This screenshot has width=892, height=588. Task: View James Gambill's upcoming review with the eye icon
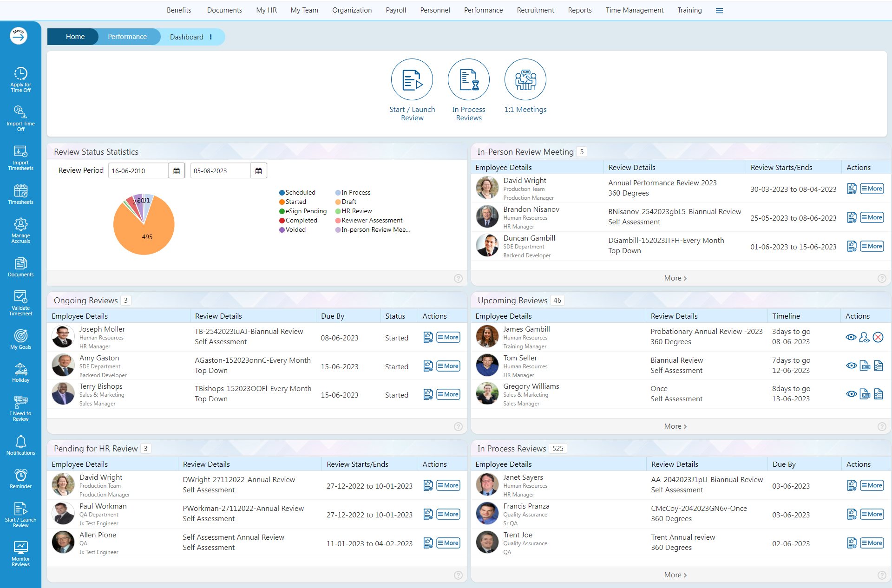click(x=851, y=337)
